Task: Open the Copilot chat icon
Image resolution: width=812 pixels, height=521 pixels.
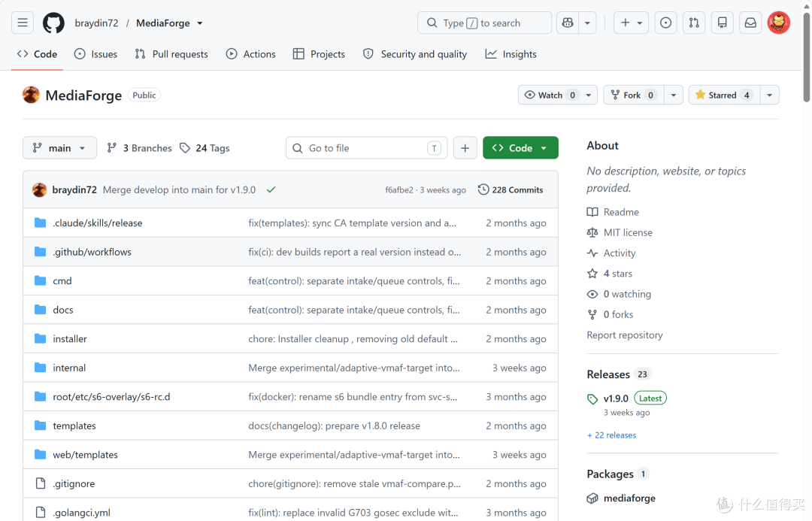Action: pos(568,23)
